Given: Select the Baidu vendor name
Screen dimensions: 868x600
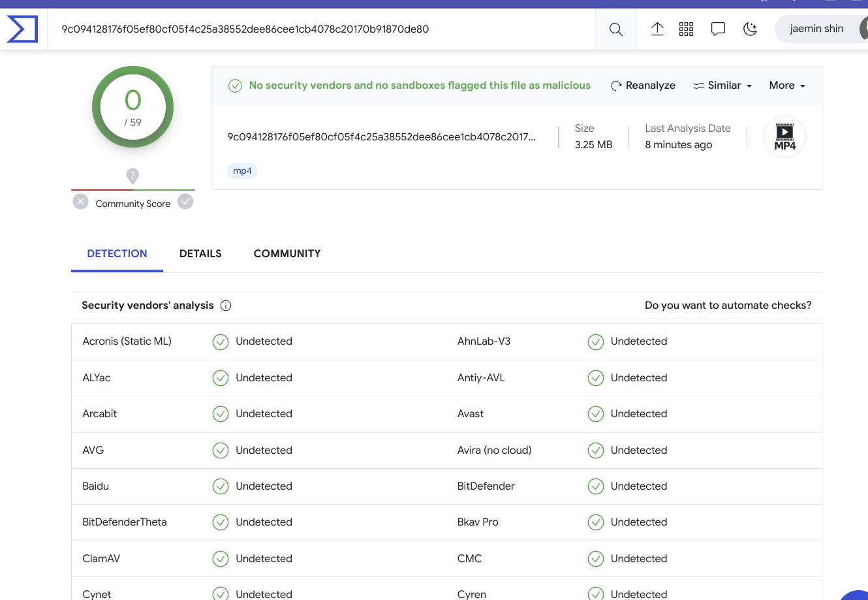Looking at the screenshot, I should (x=96, y=486).
